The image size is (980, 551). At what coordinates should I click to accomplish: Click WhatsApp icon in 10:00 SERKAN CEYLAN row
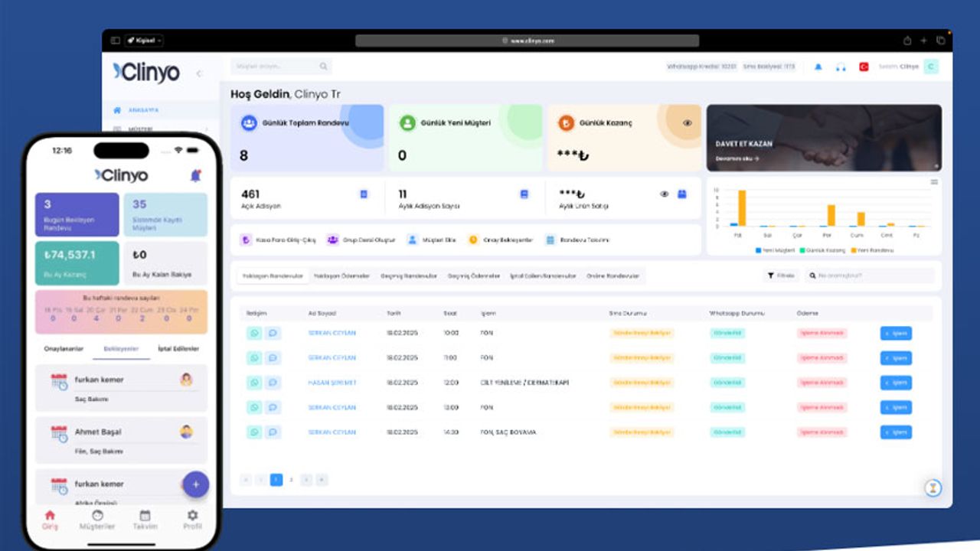(x=254, y=333)
